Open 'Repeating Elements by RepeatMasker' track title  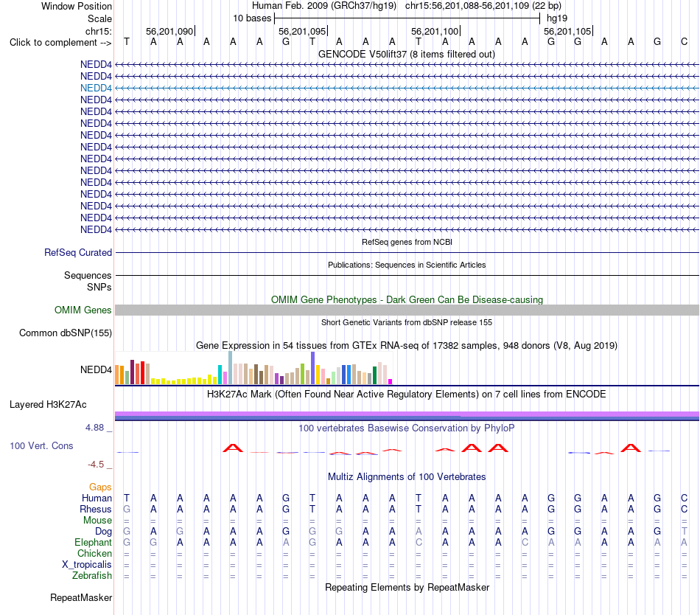point(407,587)
